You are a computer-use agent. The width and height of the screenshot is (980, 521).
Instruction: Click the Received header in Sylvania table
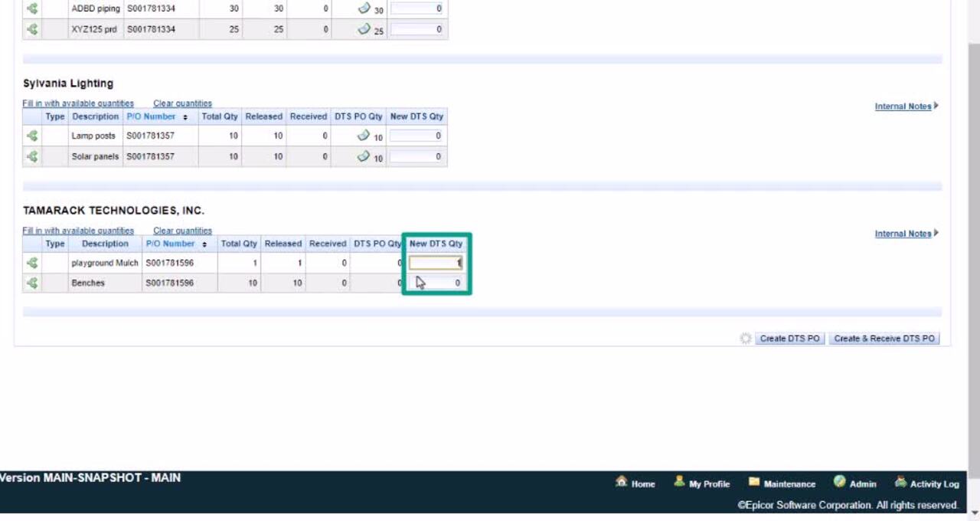tap(309, 116)
